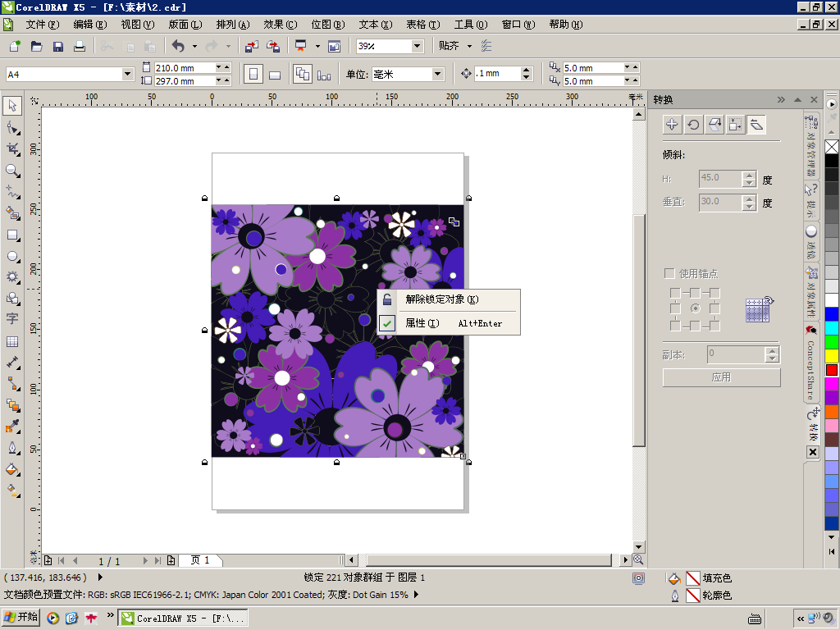Select the Eyedropper tool
840x630 pixels.
(12, 427)
